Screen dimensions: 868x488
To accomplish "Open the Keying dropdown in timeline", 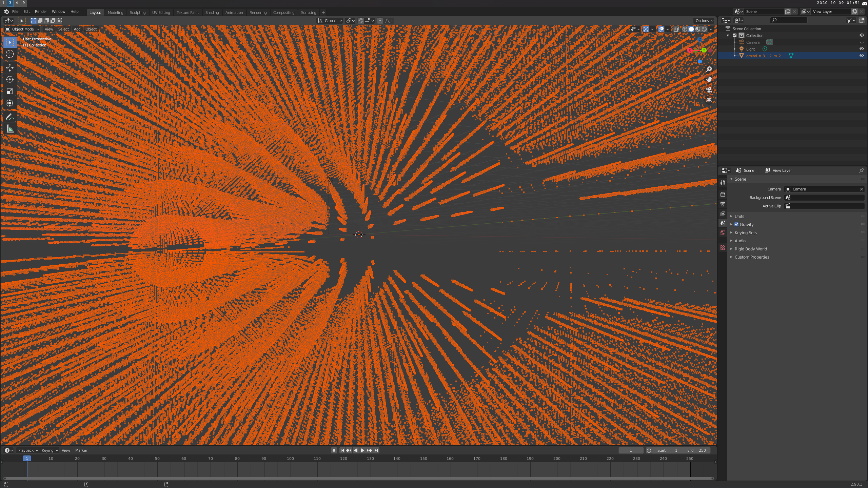I will click(50, 450).
